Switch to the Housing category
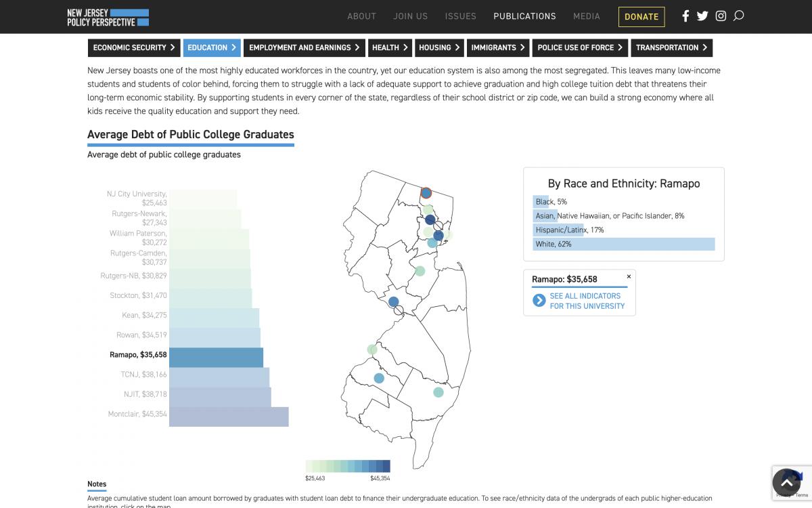The height and width of the screenshot is (508, 812). click(x=440, y=47)
